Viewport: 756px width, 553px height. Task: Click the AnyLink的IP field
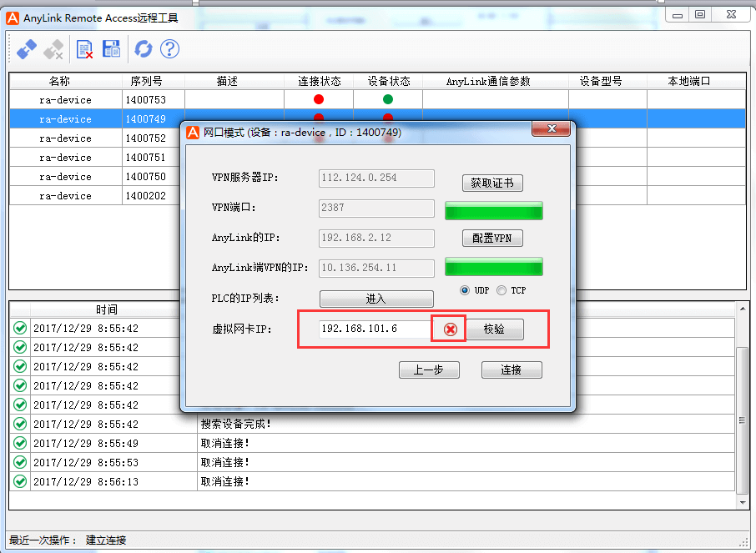(x=376, y=239)
